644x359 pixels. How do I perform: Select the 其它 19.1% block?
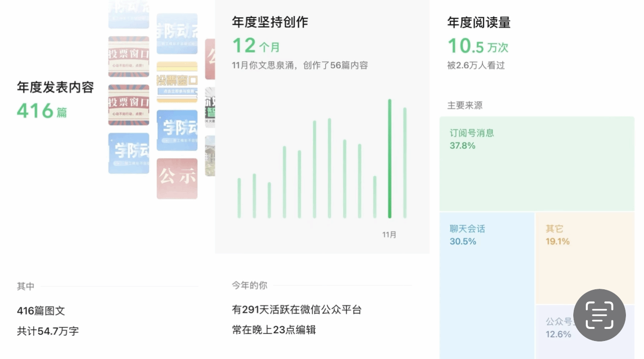click(x=584, y=258)
